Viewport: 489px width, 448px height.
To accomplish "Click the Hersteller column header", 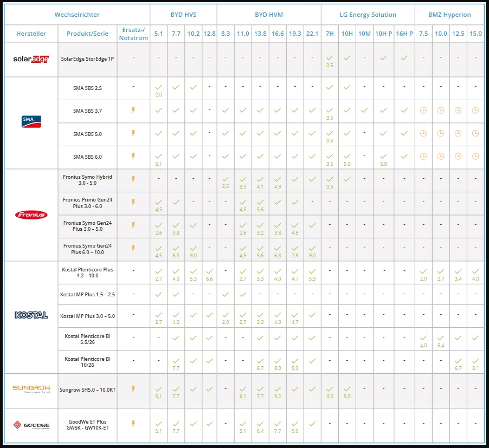I will coord(31,34).
